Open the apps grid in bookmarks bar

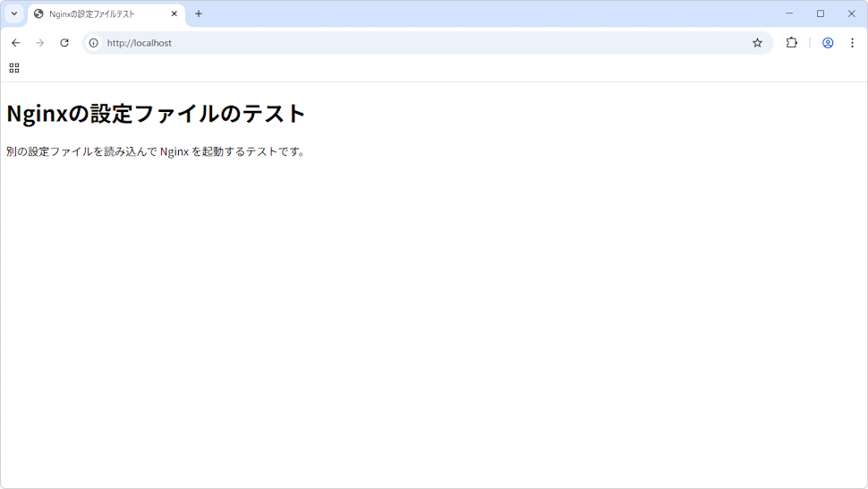click(14, 68)
